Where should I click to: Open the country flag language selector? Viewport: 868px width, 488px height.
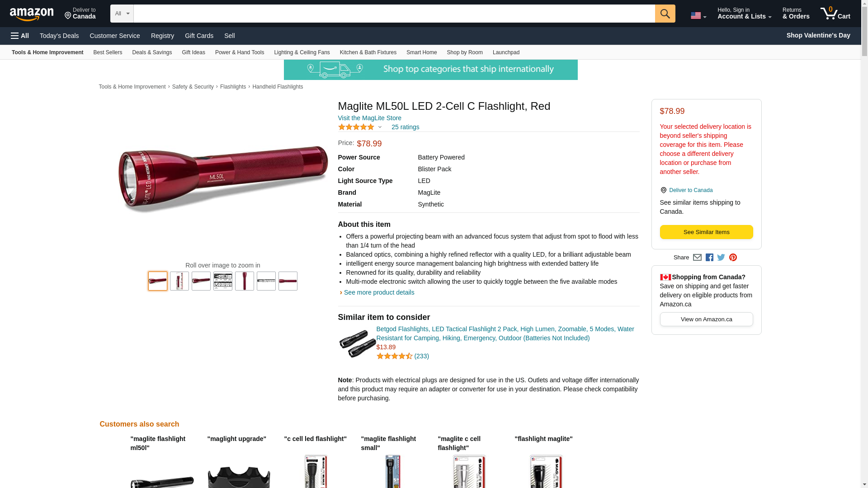coord(698,16)
